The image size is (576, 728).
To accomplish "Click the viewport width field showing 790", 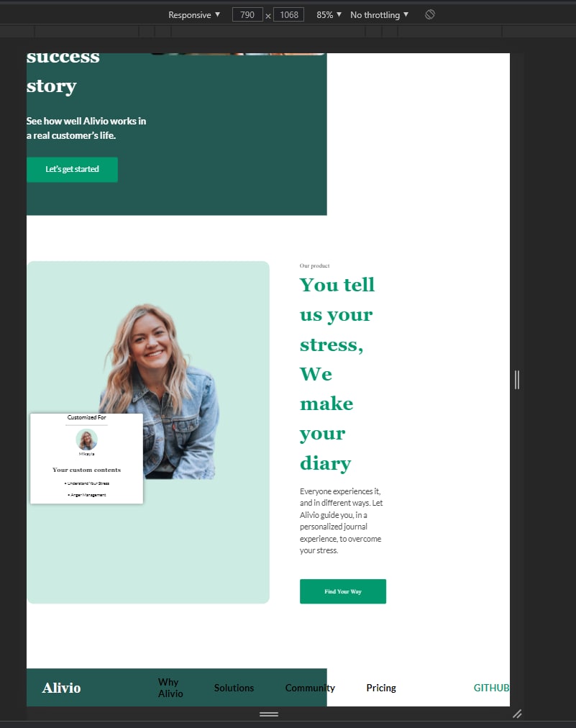I will tap(247, 15).
